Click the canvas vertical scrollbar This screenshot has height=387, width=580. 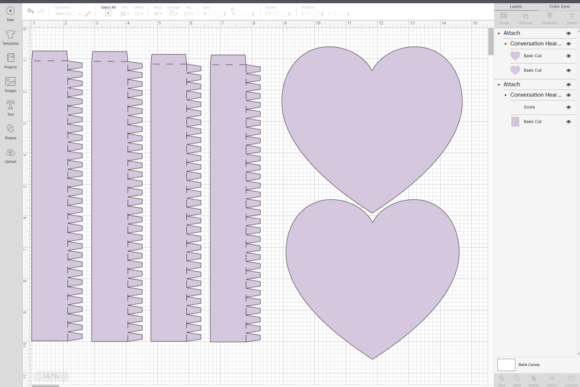tap(491, 41)
